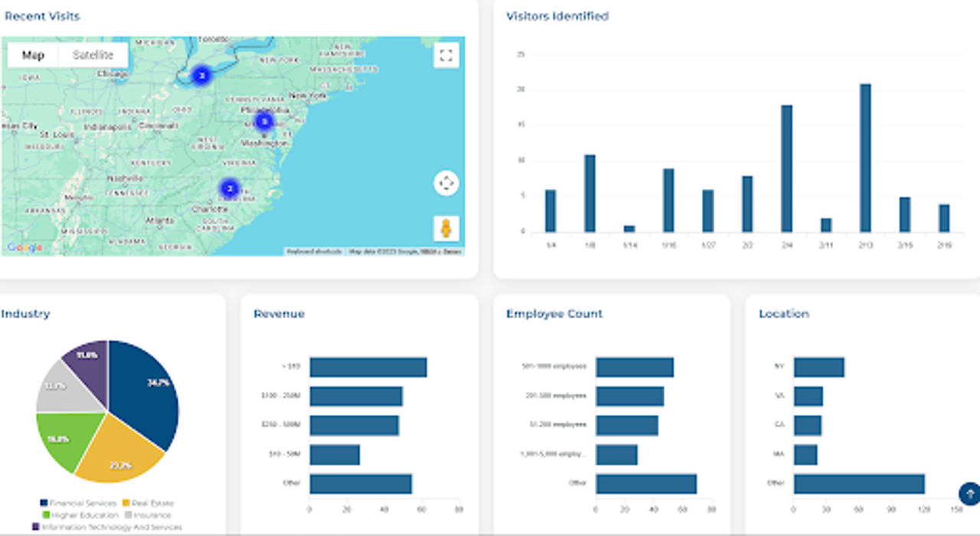980x536 pixels.
Task: Open the cluster marker near Lake Erie
Action: [201, 75]
